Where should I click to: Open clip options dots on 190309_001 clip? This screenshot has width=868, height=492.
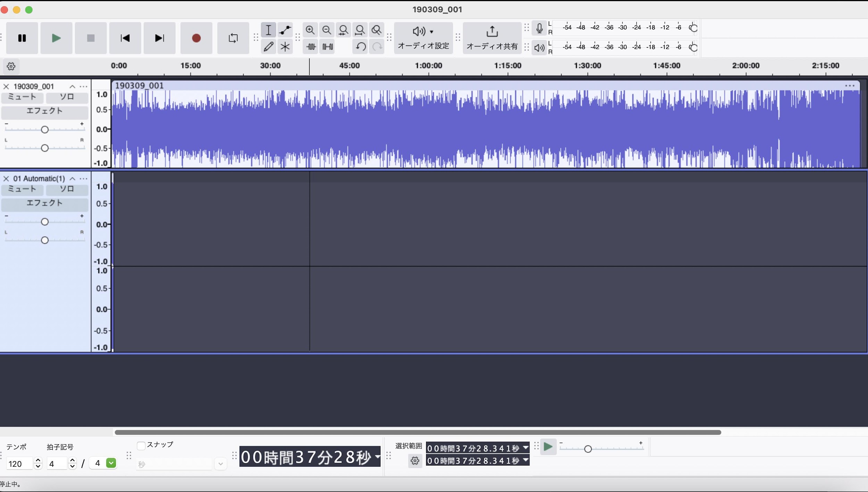pyautogui.click(x=850, y=85)
